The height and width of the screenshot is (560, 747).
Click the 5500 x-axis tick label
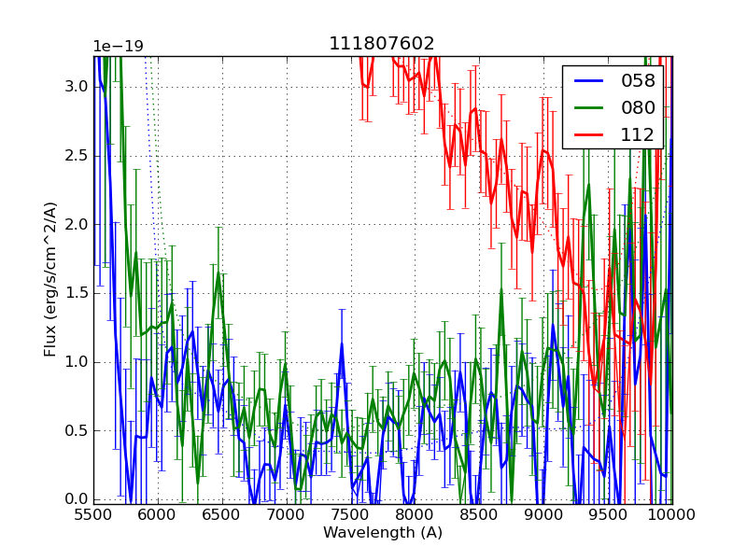click(x=93, y=515)
